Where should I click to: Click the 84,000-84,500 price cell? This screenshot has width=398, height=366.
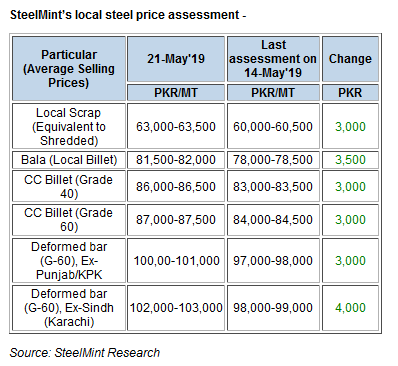tap(273, 220)
